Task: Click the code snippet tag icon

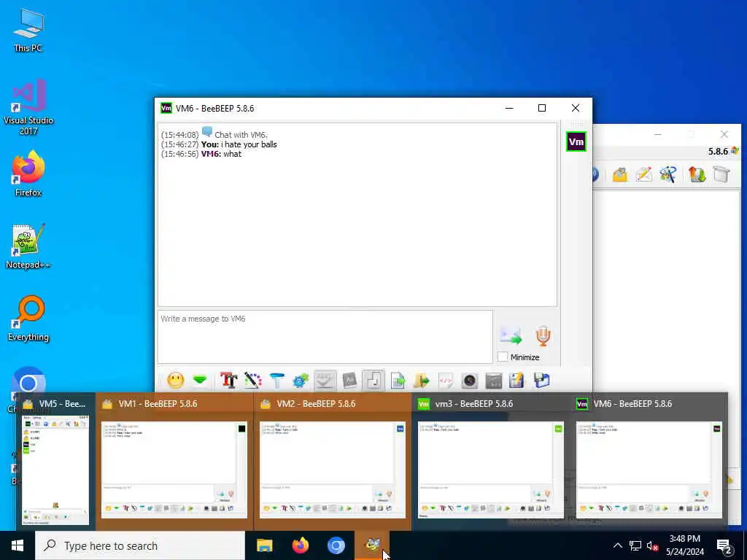Action: (446, 381)
